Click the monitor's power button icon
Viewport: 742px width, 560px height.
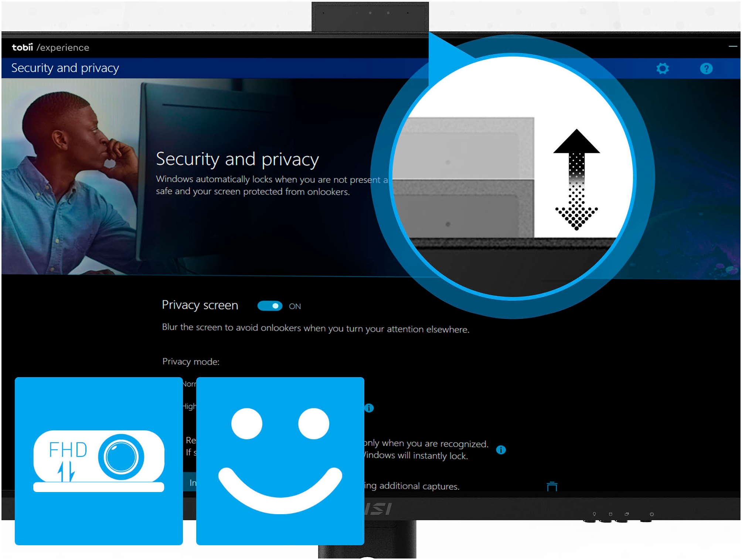click(651, 514)
